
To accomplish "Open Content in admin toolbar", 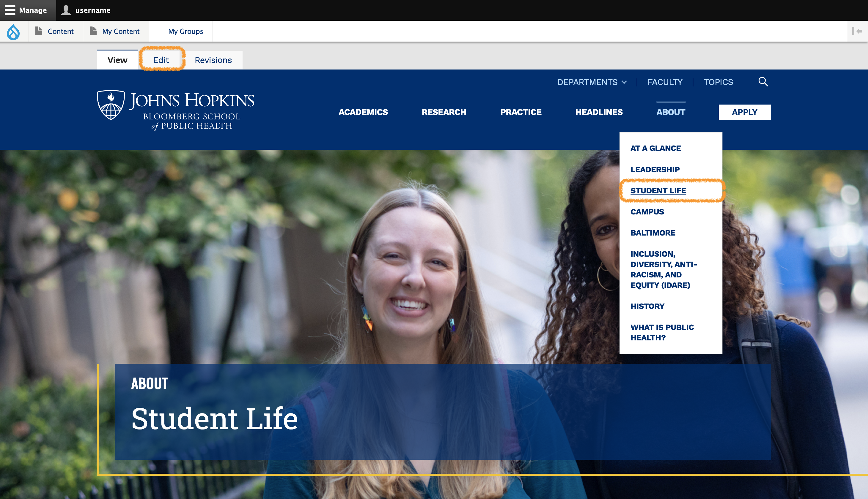I will 56,31.
